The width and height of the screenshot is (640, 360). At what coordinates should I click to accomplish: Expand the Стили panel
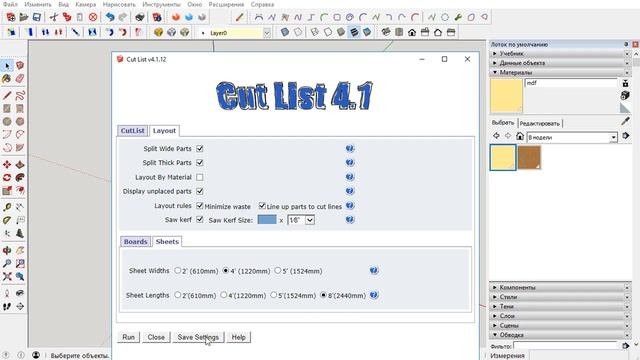tap(560, 297)
